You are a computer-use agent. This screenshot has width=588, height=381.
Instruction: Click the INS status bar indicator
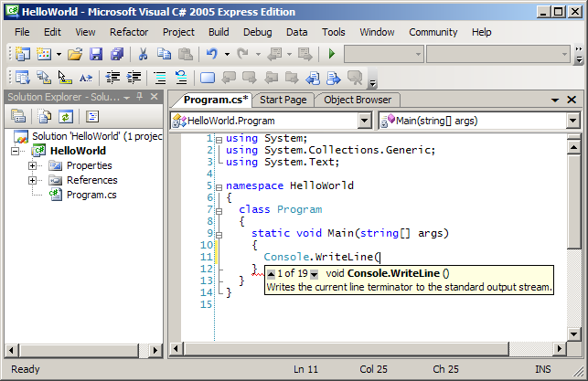(543, 369)
